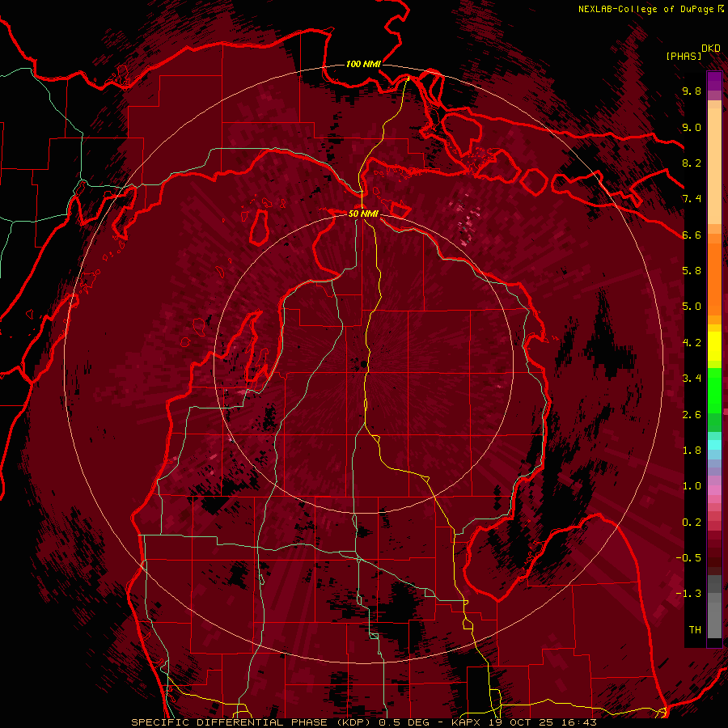Select the 9.8 value on color scale
The width and height of the screenshot is (728, 728).
pos(692,91)
